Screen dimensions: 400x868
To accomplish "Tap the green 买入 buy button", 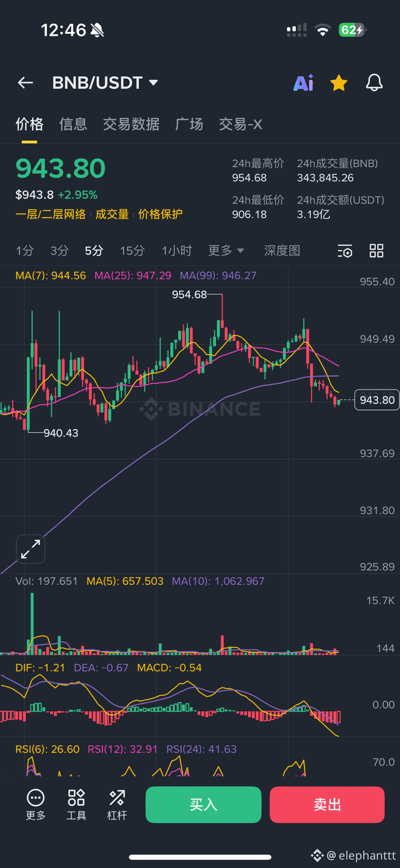I will [203, 805].
